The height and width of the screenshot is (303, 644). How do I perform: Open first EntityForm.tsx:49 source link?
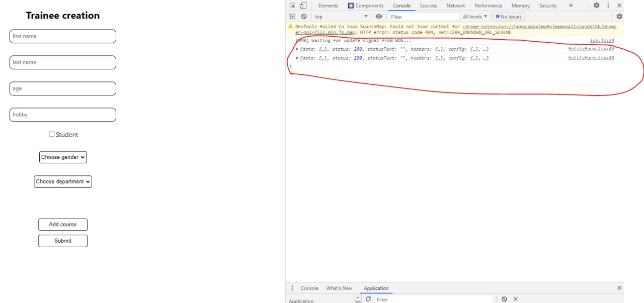tap(591, 49)
